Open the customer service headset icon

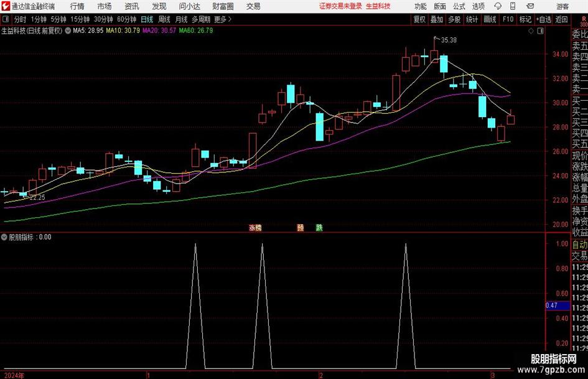(498, 6)
